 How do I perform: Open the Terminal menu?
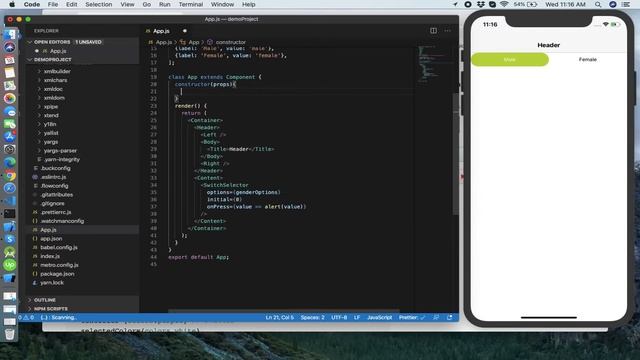click(x=191, y=4)
